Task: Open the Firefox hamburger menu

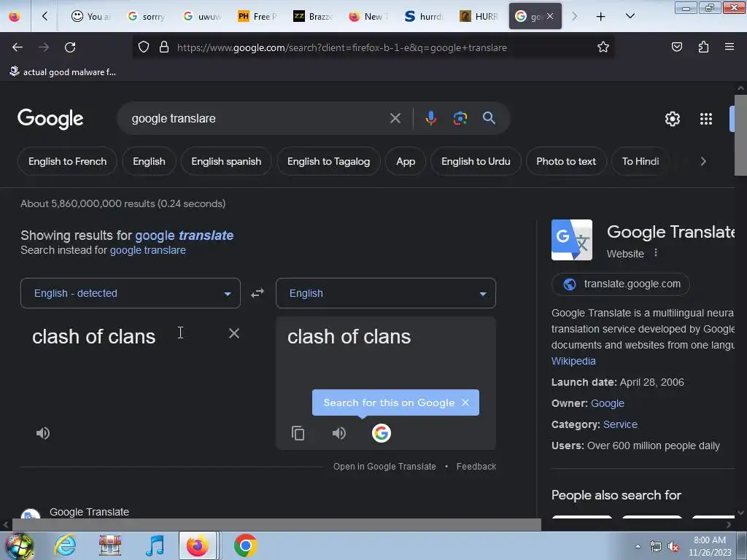Action: coord(729,47)
